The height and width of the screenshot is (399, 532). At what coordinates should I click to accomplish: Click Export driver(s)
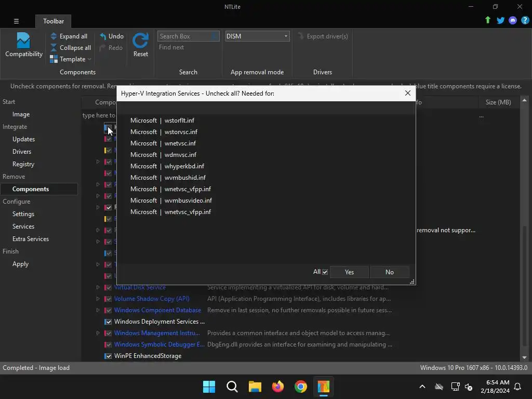coord(323,36)
